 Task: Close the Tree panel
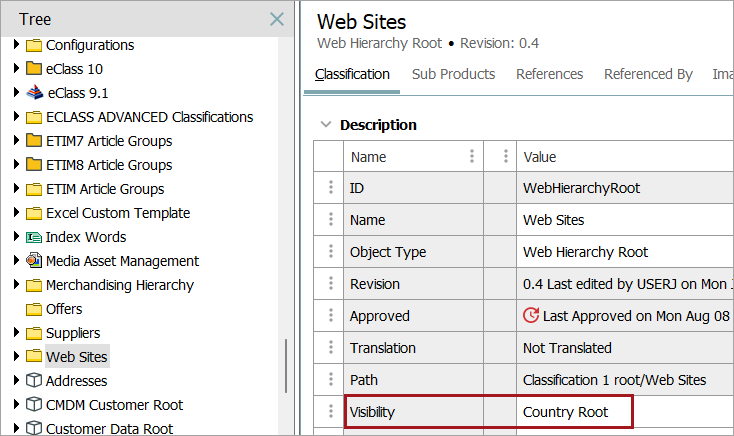[277, 19]
